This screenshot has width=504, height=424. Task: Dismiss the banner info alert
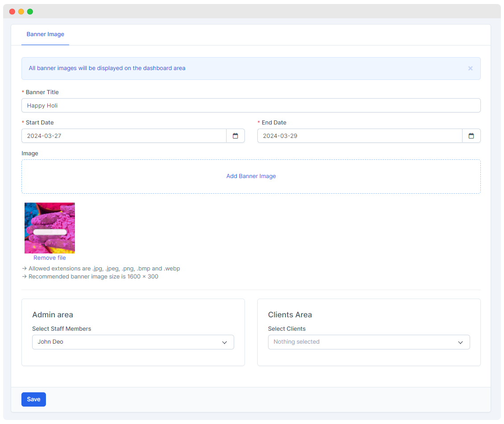point(470,68)
